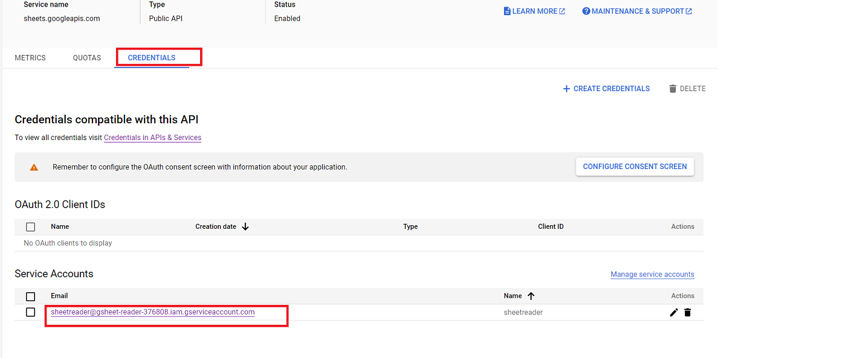The height and width of the screenshot is (358, 868).
Task: Open the CREDENTIALS tab
Action: [152, 58]
